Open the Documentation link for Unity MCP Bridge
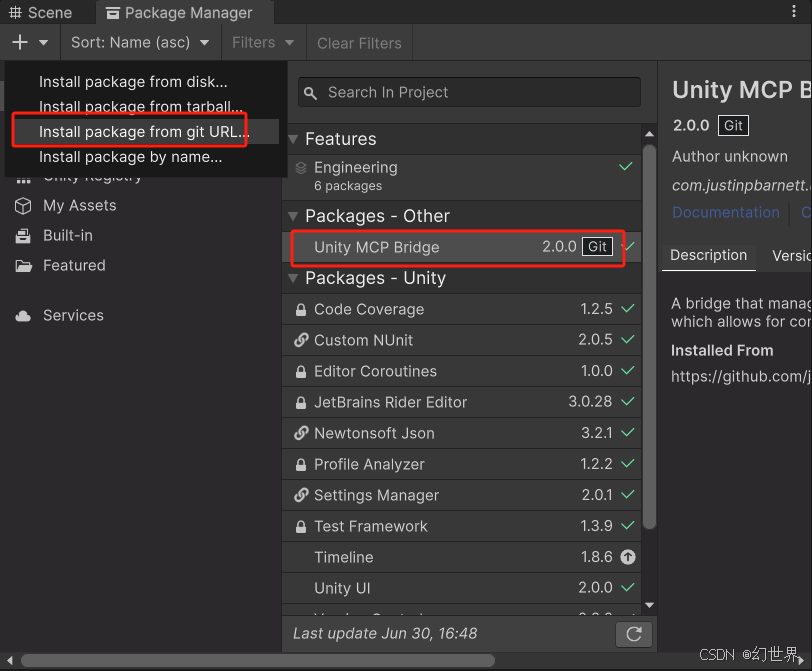 pyautogui.click(x=725, y=212)
